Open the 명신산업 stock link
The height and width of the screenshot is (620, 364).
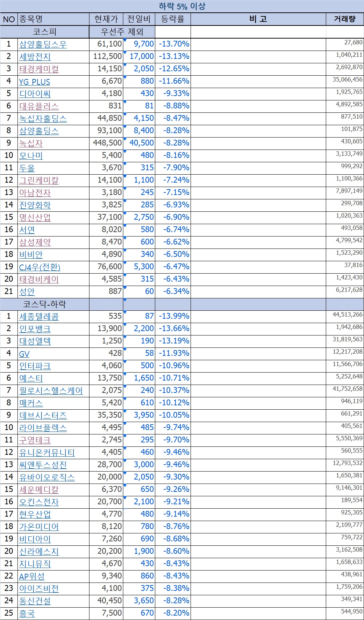pyautogui.click(x=35, y=218)
